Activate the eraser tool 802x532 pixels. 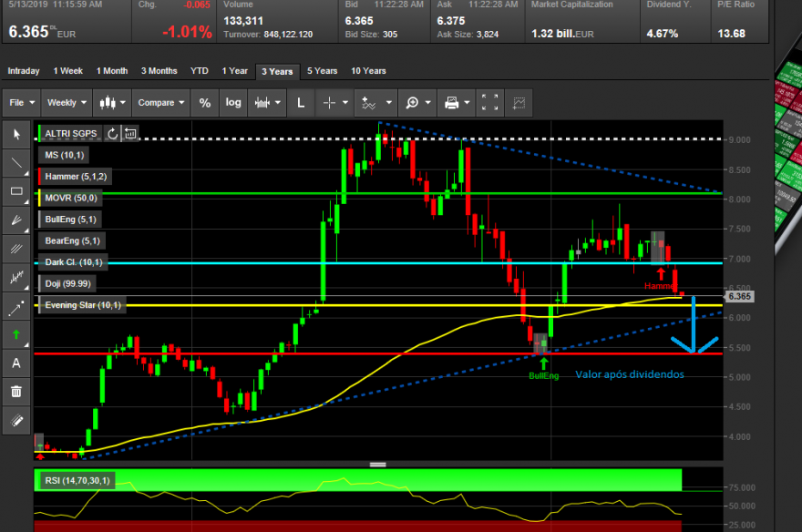point(16,421)
